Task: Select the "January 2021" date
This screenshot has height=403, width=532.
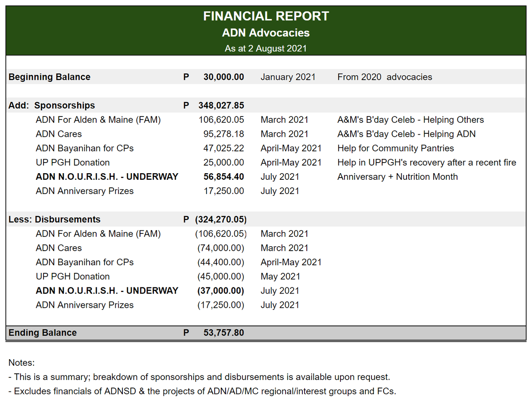Action: [288, 77]
